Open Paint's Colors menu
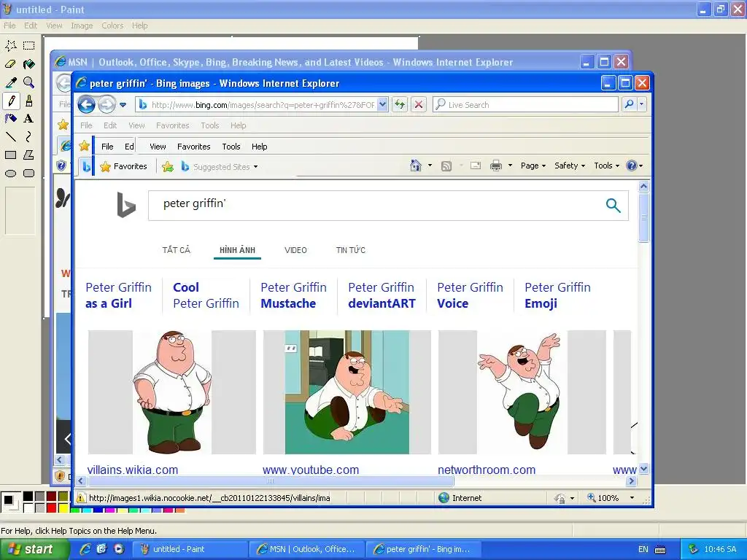747x560 pixels. pos(112,26)
